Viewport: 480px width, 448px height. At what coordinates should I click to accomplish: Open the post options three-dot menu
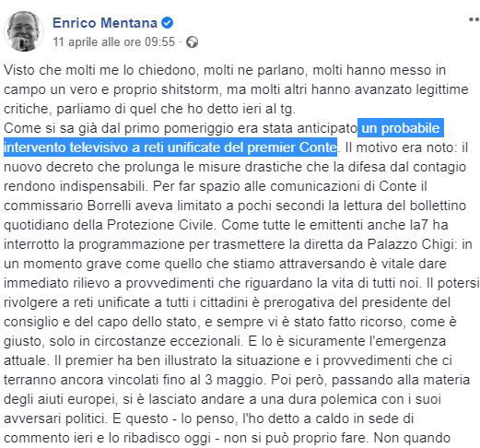point(474,19)
